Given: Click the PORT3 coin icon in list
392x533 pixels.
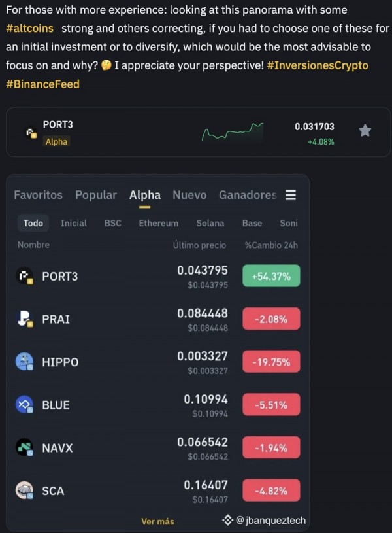Looking at the screenshot, I should click(x=24, y=277).
